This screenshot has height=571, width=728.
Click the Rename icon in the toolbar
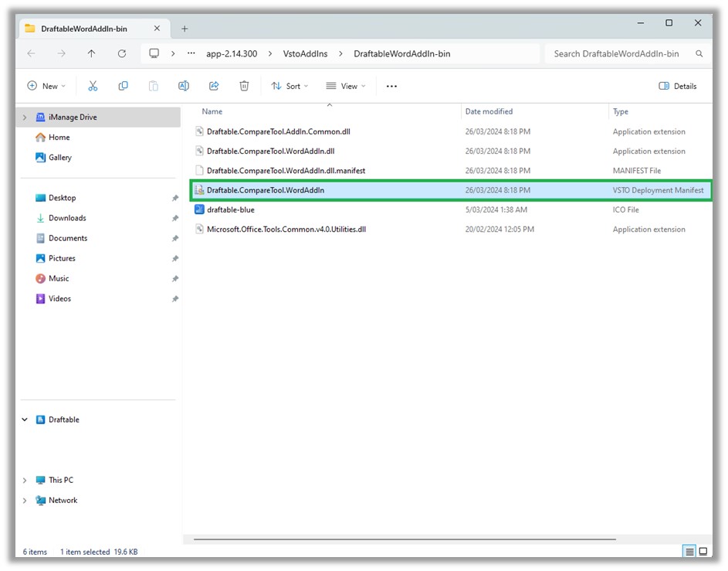[x=184, y=86]
